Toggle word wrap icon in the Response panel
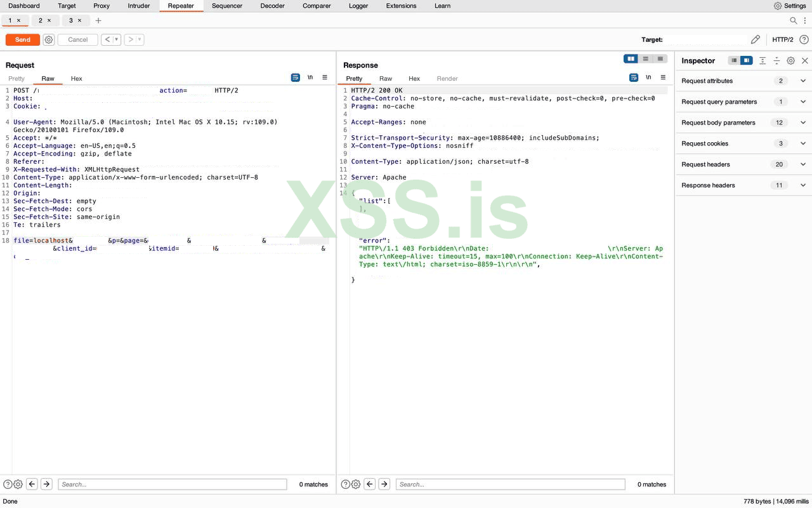This screenshot has width=812, height=508. (634, 77)
